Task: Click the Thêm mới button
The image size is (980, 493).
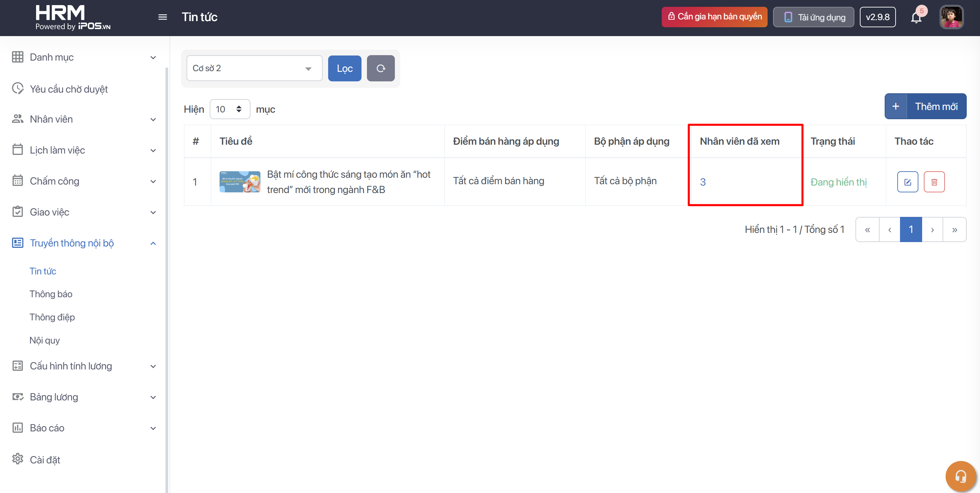Action: pyautogui.click(x=925, y=106)
